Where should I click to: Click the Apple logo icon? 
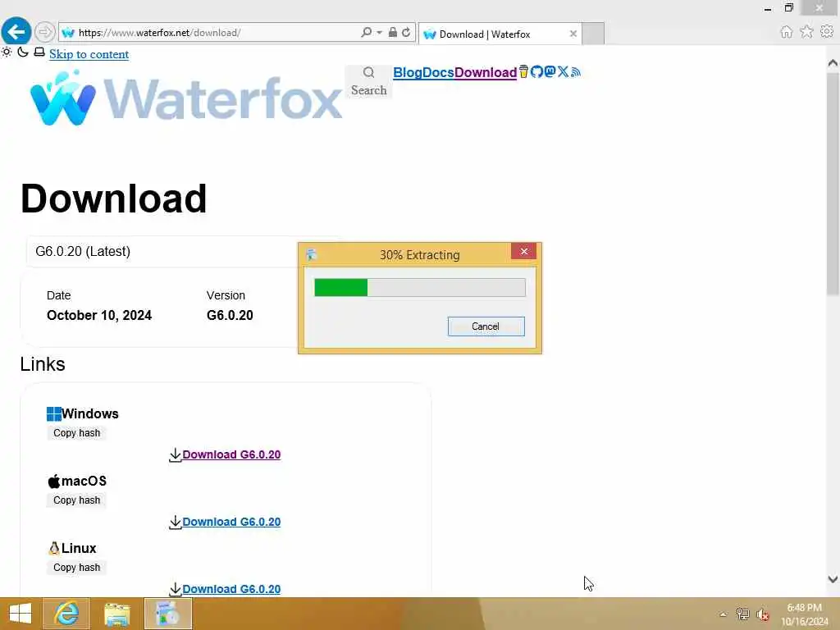(53, 481)
